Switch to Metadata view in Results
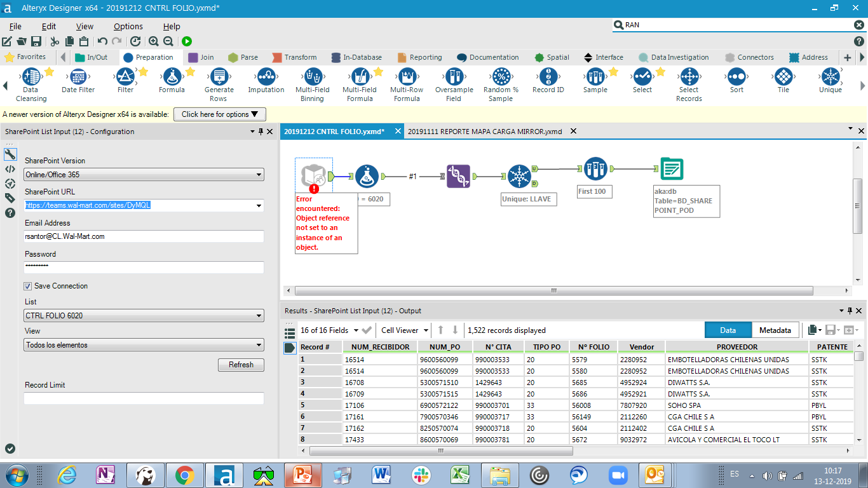 775,330
